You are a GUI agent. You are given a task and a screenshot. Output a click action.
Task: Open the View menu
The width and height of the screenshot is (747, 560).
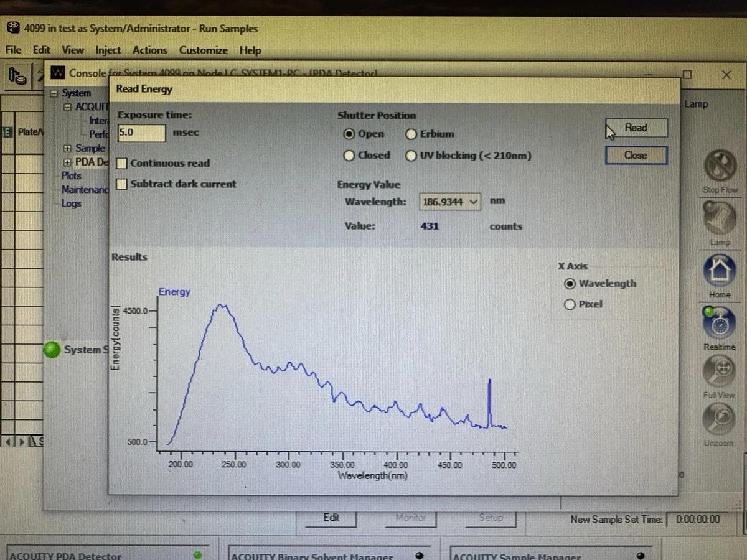point(73,50)
